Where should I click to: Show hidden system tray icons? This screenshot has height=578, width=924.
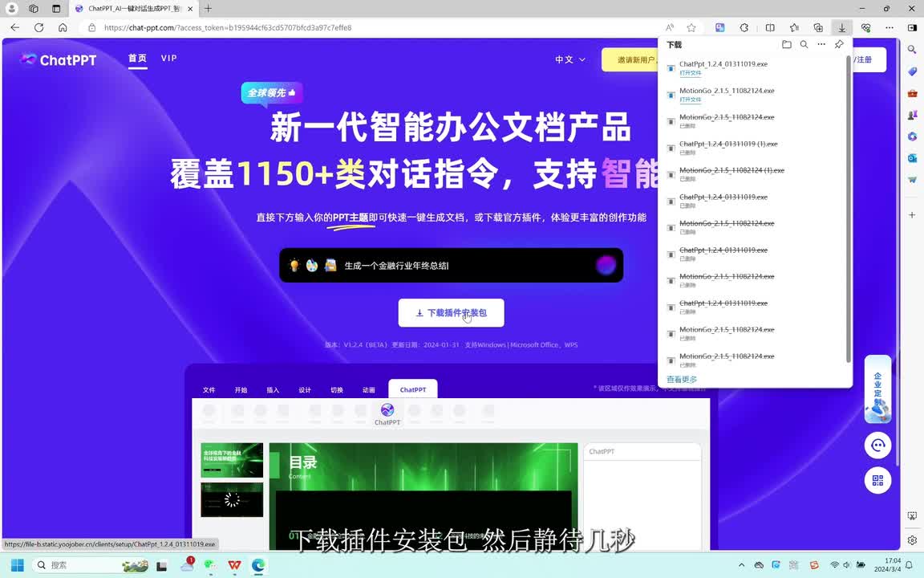pyautogui.click(x=744, y=565)
